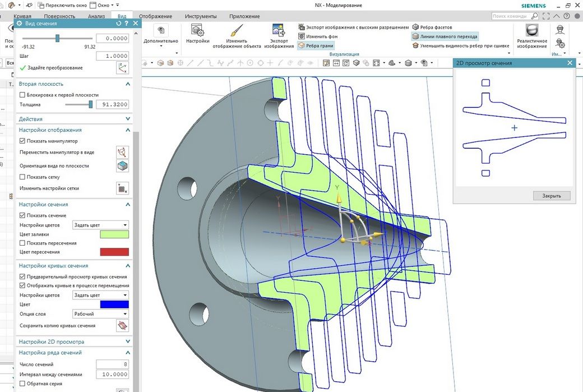Click the Сохранить копию кривых сечения icon
The height and width of the screenshot is (392, 583).
coord(122,326)
